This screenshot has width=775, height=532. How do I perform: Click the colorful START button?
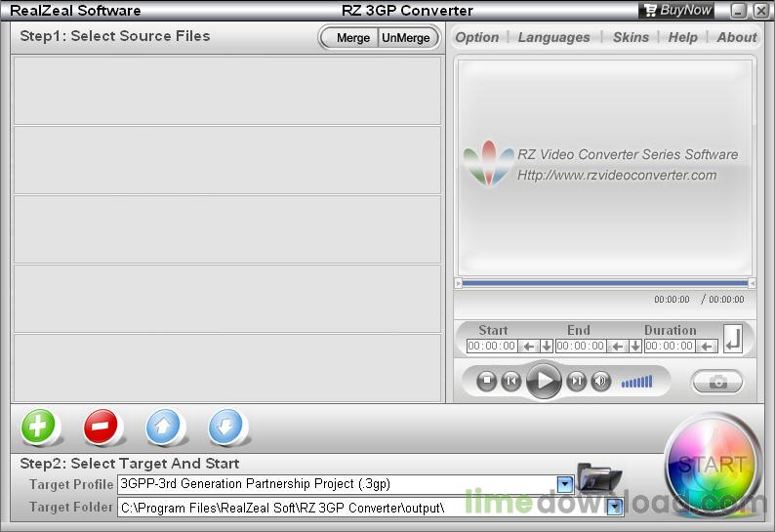click(x=714, y=465)
